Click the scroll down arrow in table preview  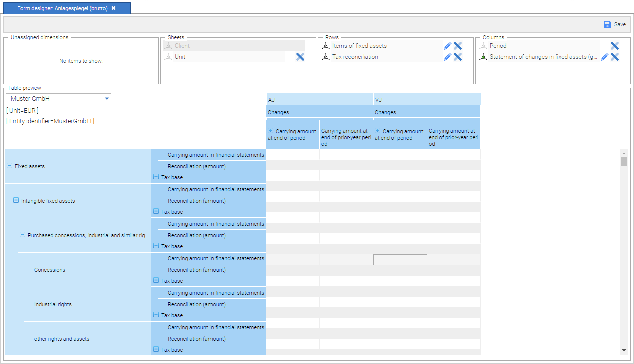pos(624,350)
